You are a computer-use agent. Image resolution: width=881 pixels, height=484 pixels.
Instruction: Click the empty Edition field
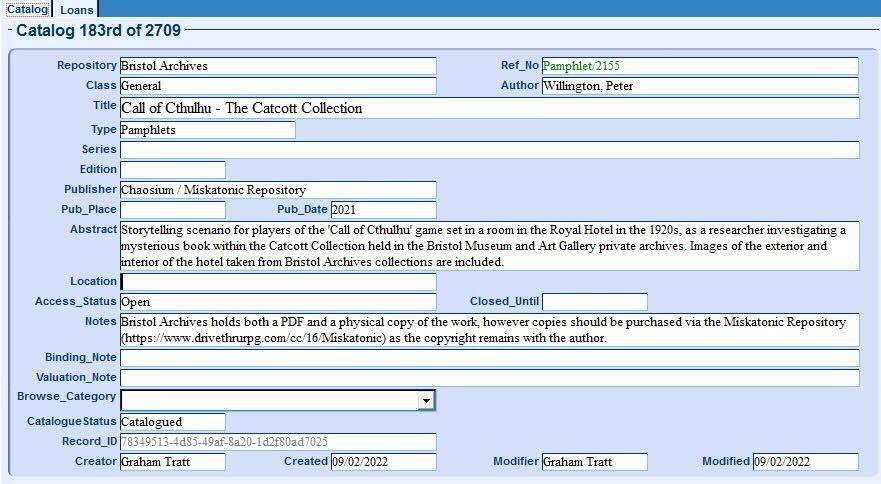click(x=173, y=170)
